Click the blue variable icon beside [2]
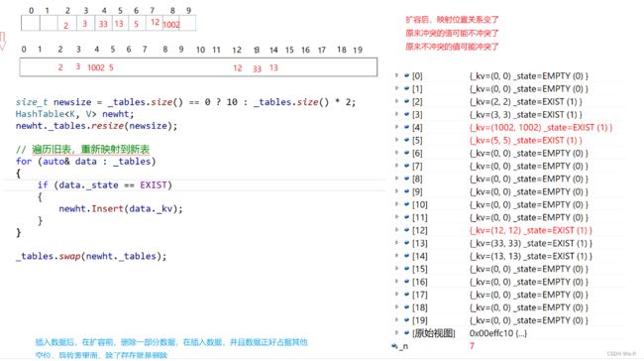The image size is (644, 361). [406, 101]
